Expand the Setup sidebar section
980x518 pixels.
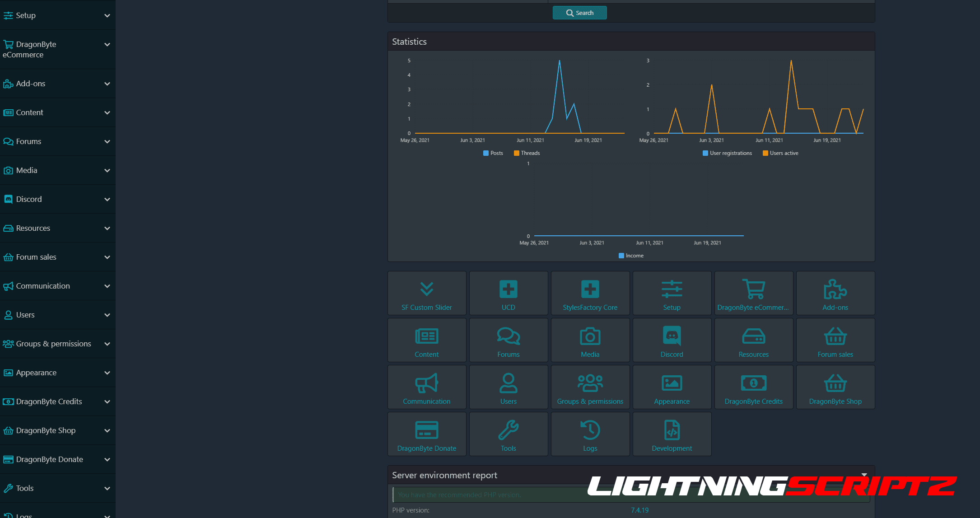tap(107, 15)
